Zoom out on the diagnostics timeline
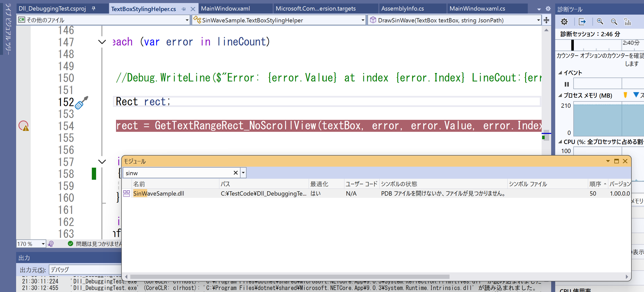This screenshot has height=292, width=644. (614, 22)
